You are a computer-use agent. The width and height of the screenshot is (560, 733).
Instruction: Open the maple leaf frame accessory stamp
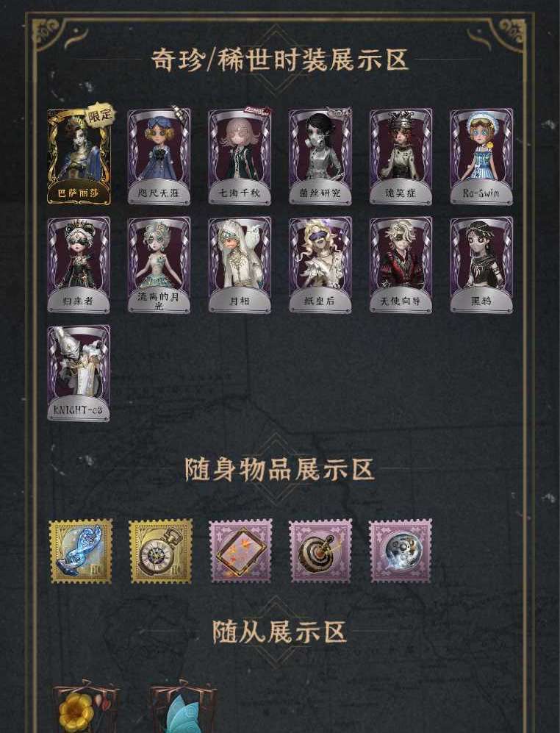(241, 551)
